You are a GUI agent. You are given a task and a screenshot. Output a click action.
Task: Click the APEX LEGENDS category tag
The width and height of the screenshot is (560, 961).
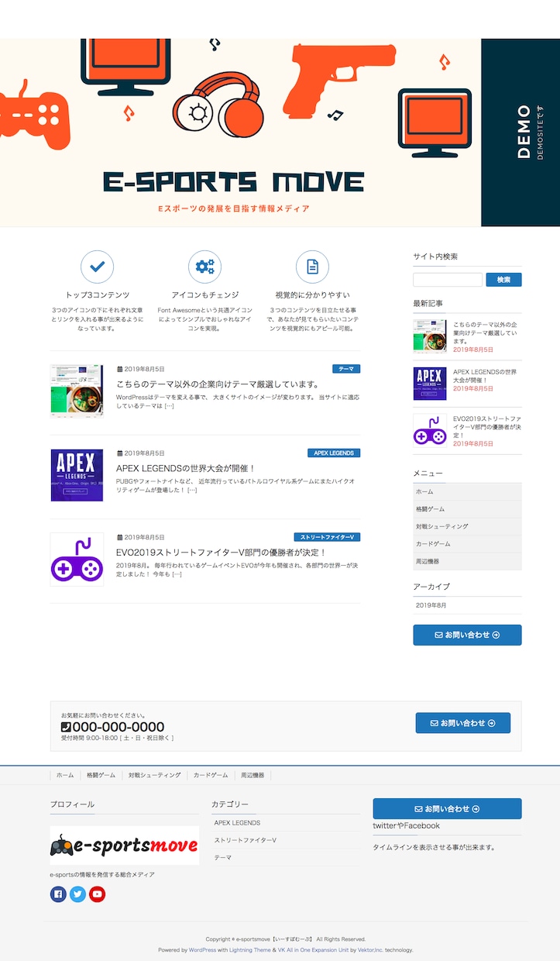pos(334,453)
